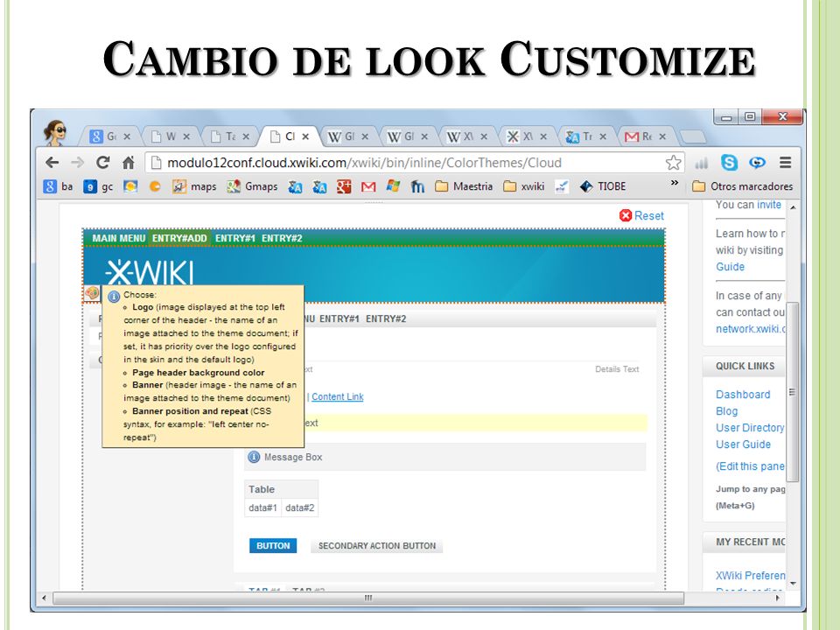The width and height of the screenshot is (840, 630).
Task: Click the color palette icon under the XWiki logo
Action: click(x=92, y=293)
